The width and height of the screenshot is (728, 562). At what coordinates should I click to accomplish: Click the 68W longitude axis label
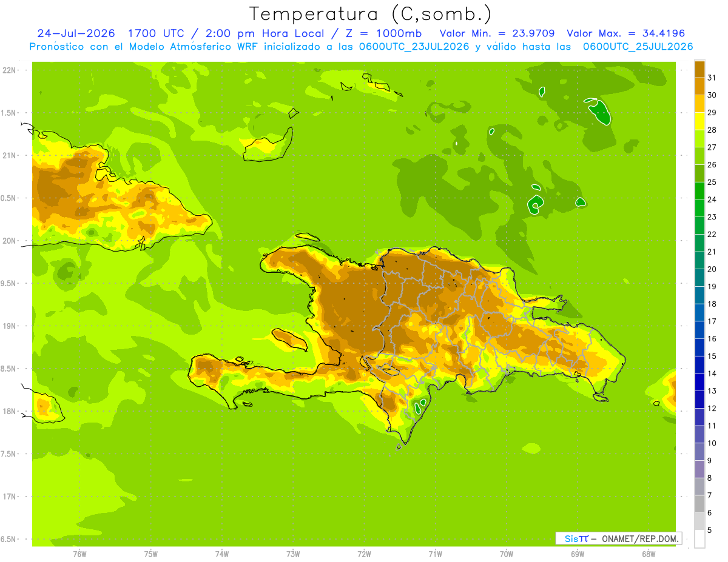[649, 554]
